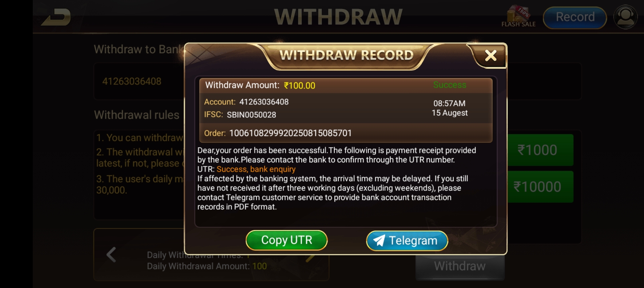The image size is (644, 288).
Task: Click the bank account number 41263036408 field
Action: tap(138, 81)
